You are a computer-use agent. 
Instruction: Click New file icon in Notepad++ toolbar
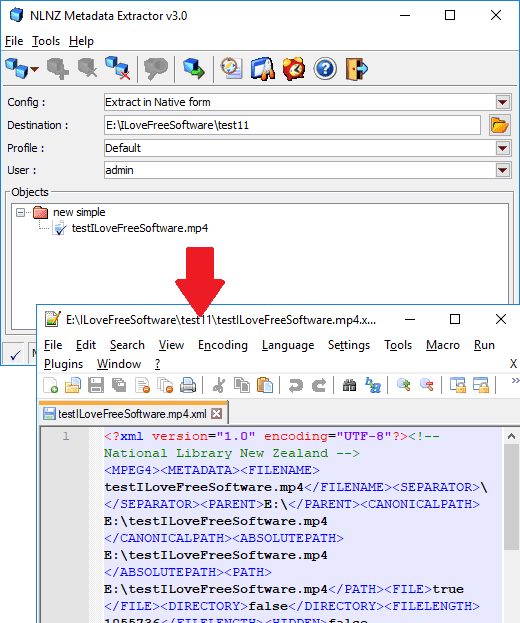point(50,385)
